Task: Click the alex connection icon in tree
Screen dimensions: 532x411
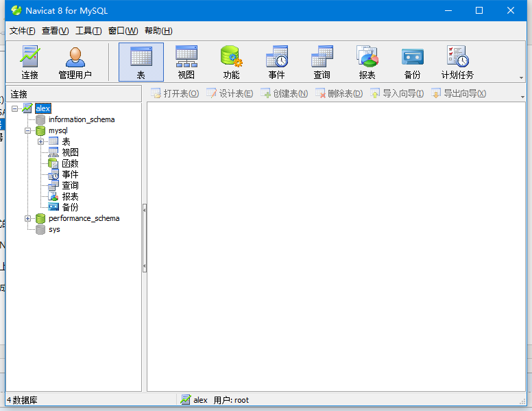Action: pos(27,108)
